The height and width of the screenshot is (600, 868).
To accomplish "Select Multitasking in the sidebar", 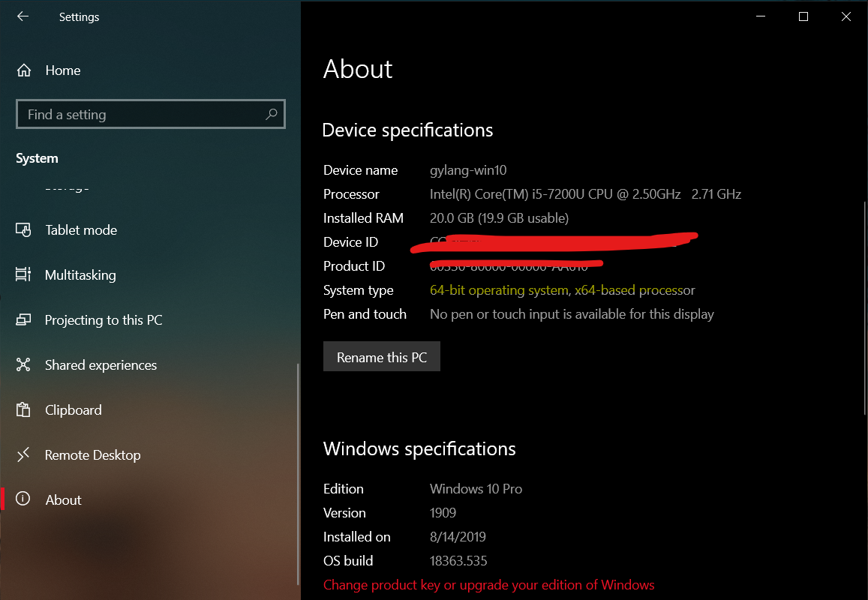I will [151, 274].
